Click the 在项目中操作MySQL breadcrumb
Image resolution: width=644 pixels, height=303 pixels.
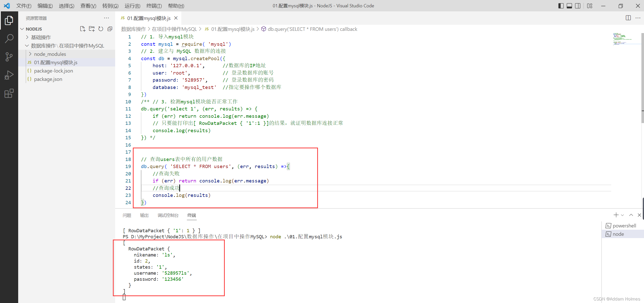[174, 29]
